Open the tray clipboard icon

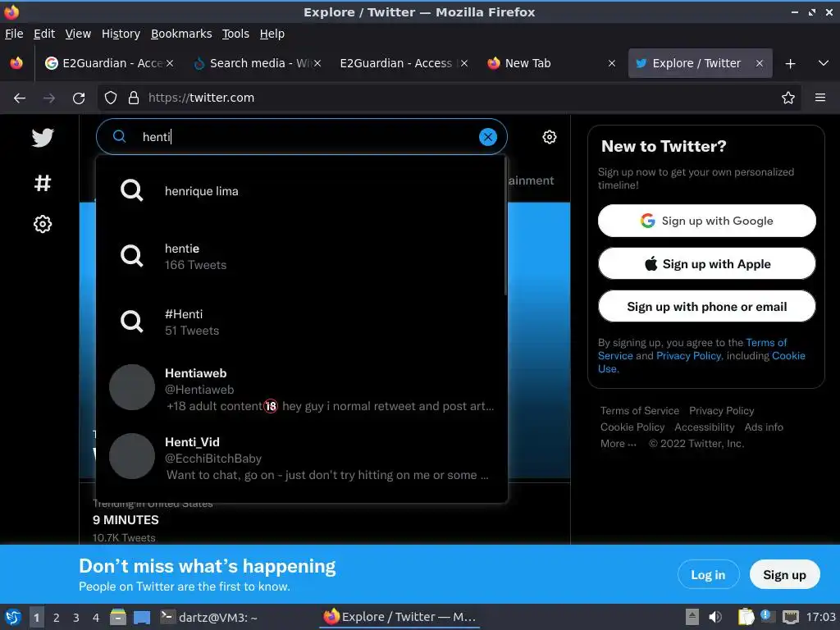coord(746,617)
